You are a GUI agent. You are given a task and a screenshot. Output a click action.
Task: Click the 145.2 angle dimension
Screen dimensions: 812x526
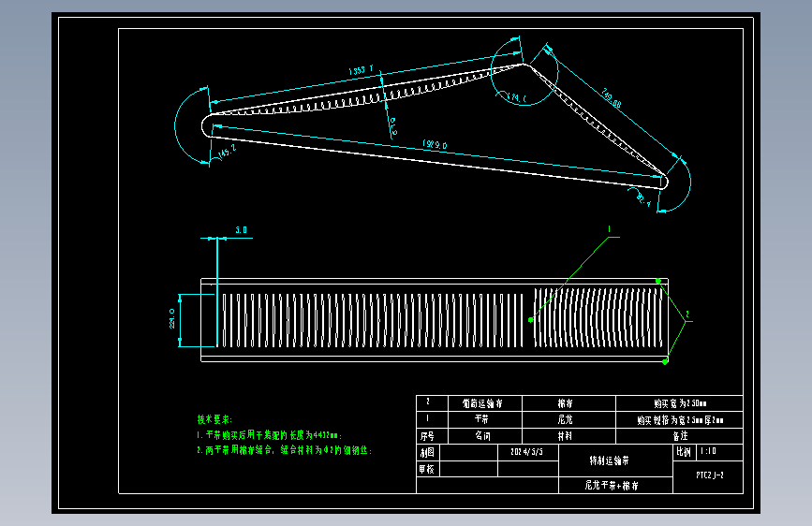point(227,152)
